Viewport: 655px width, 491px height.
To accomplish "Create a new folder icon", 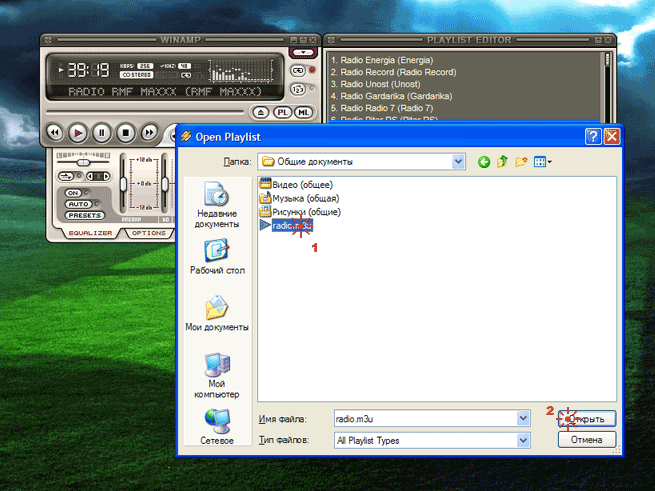I will click(x=521, y=162).
